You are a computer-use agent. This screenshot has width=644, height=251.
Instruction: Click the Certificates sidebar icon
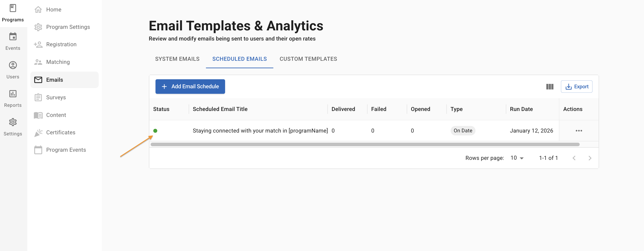tap(38, 133)
